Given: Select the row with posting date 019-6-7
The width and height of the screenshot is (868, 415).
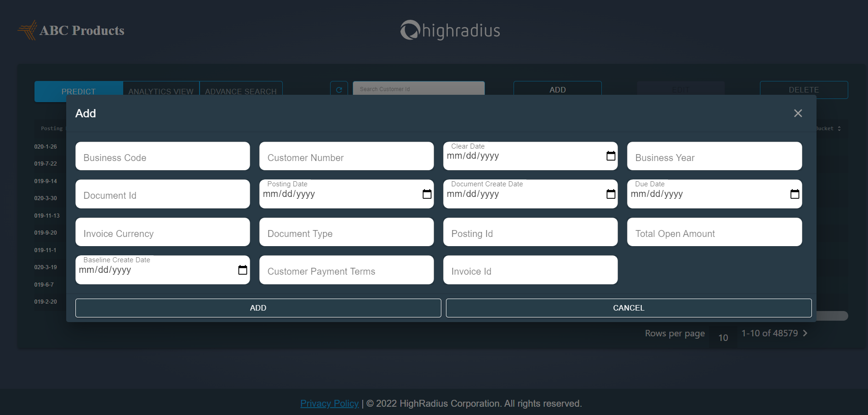Looking at the screenshot, I should coord(44,284).
